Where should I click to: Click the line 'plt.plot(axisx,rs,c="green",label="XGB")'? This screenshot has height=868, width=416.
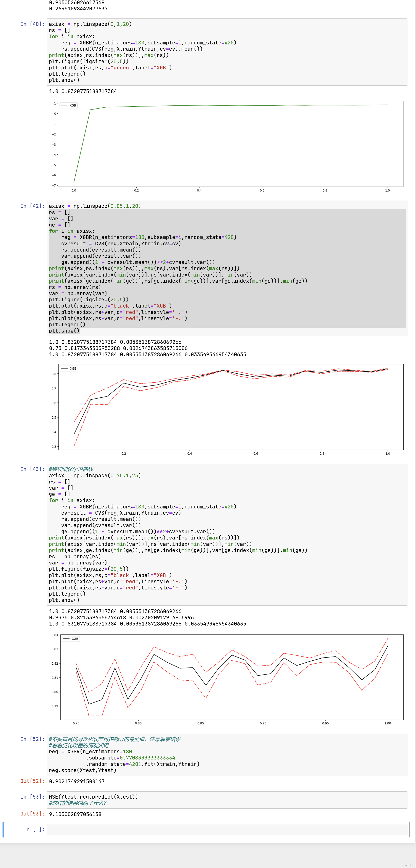[x=110, y=68]
